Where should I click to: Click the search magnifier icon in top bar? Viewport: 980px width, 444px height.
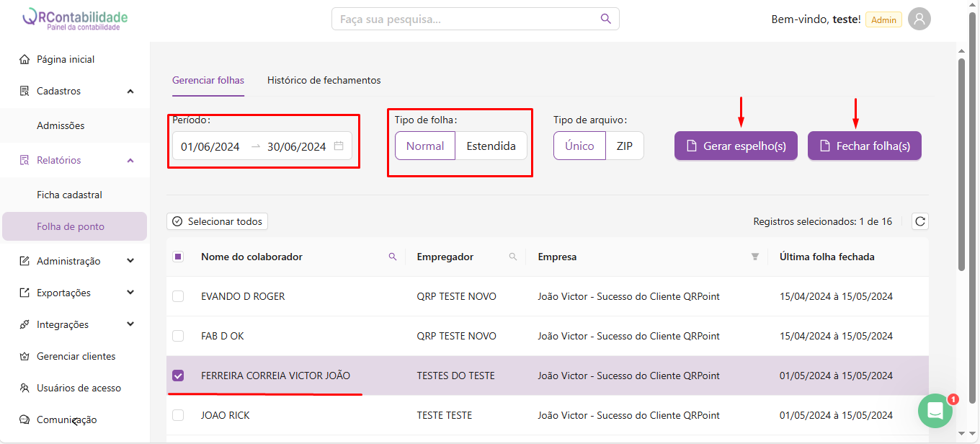[606, 19]
